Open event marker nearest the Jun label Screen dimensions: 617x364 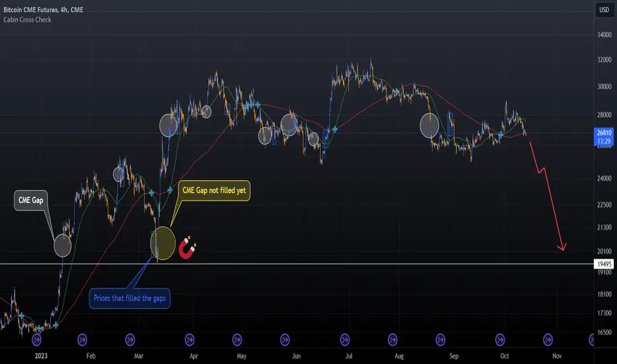coord(285,340)
